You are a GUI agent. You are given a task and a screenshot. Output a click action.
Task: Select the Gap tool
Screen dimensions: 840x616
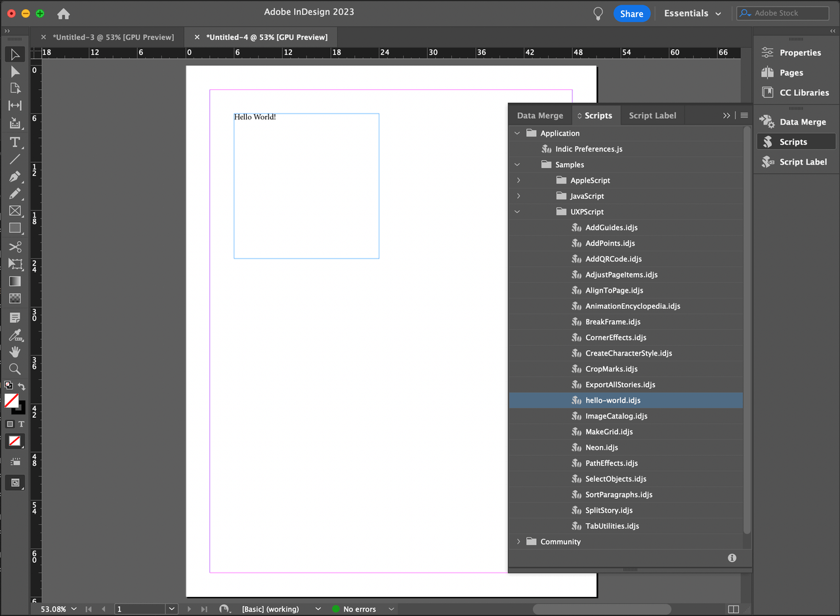(x=15, y=106)
